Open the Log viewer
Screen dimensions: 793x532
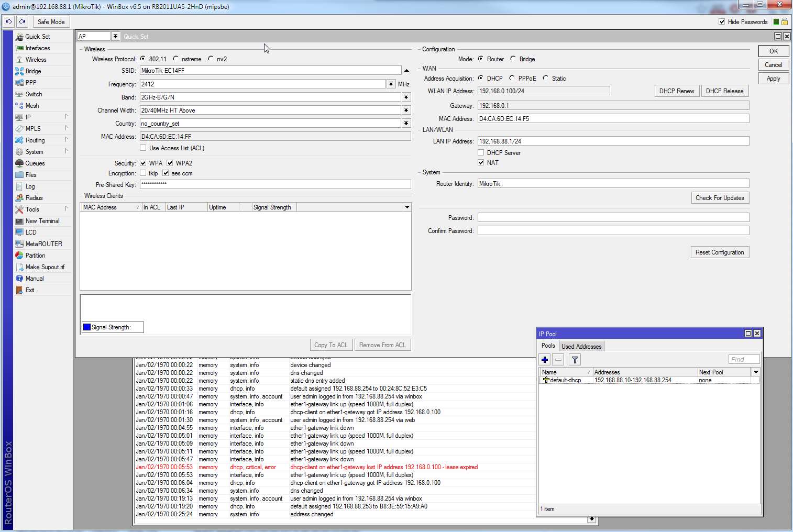pos(29,186)
